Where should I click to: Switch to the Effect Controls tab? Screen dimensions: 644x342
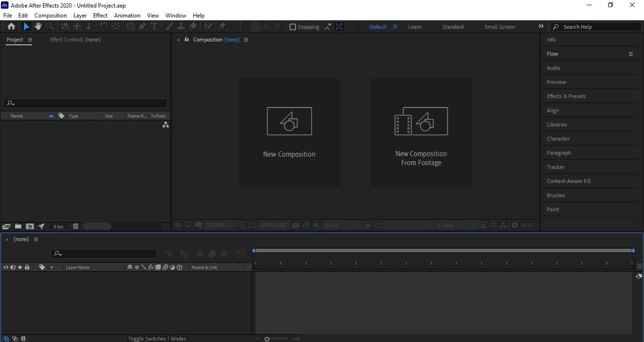pyautogui.click(x=75, y=40)
